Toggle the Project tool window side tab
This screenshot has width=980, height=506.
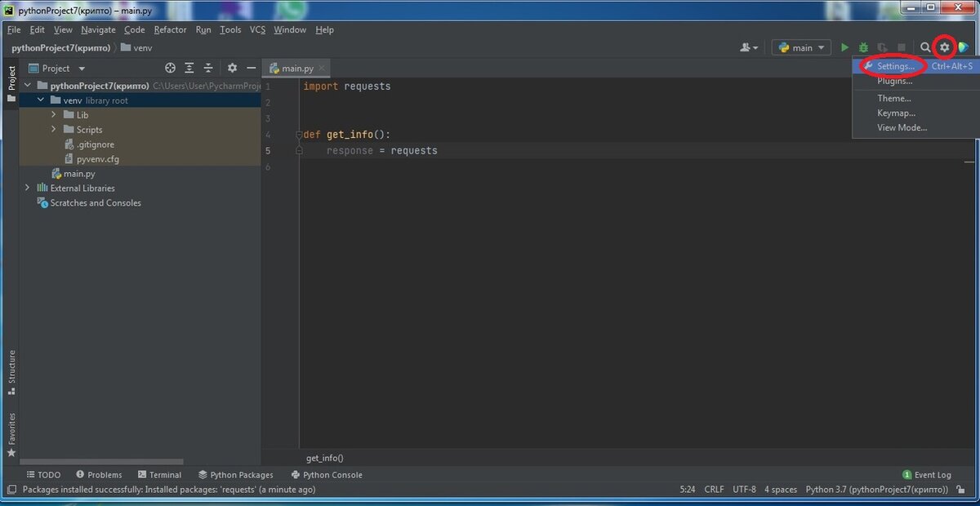(11, 83)
